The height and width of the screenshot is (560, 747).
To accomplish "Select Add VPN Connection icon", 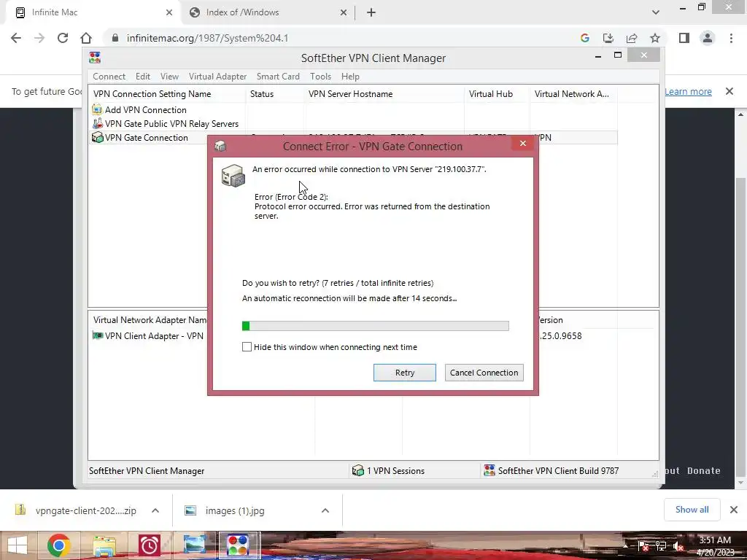I will coord(97,109).
